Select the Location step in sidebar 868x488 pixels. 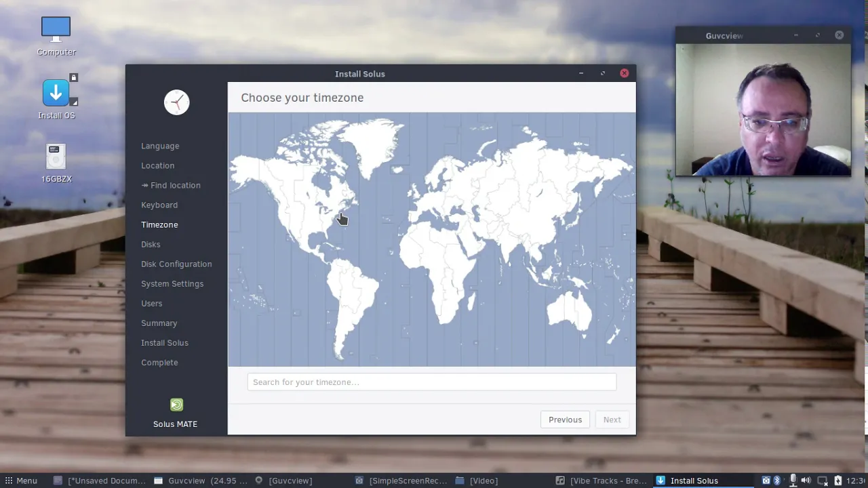157,165
